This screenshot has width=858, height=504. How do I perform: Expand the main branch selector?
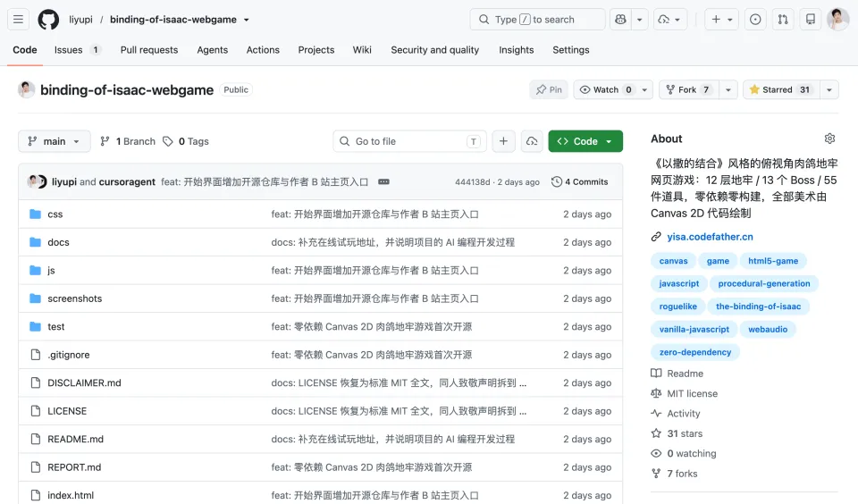click(55, 141)
